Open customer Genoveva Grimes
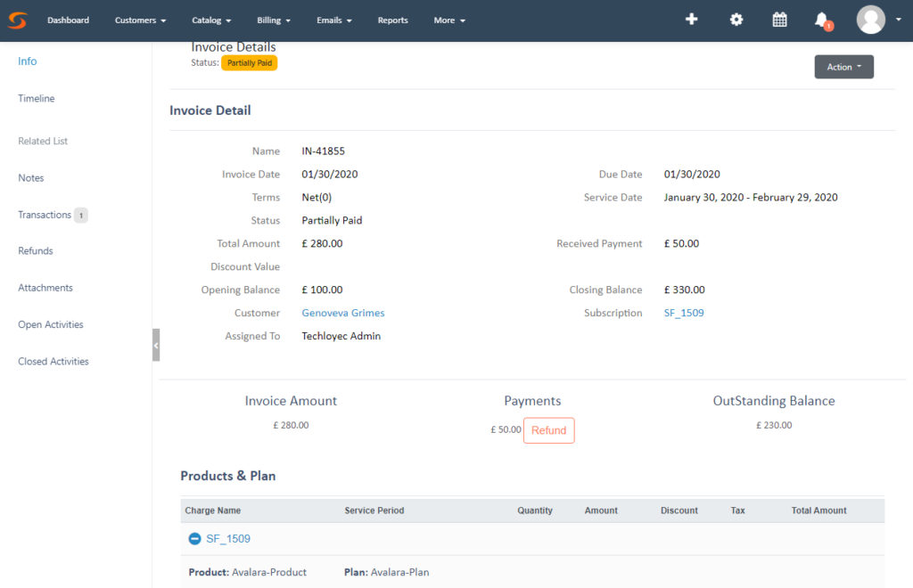 click(x=344, y=313)
